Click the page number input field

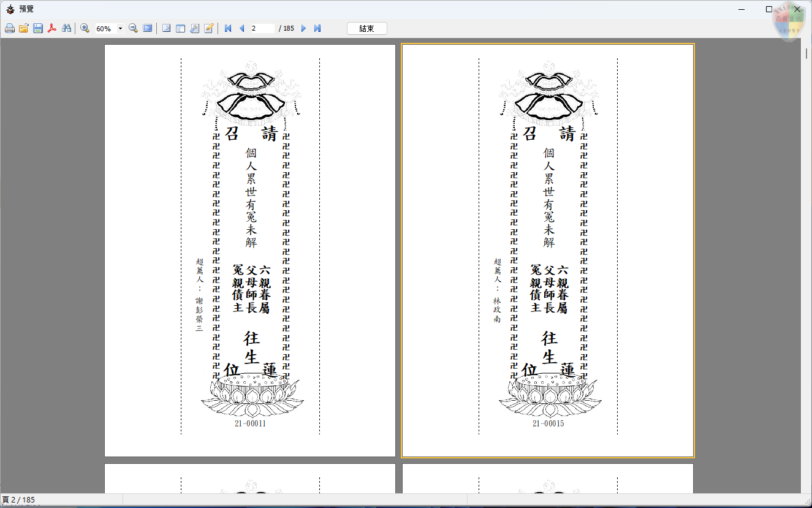click(x=262, y=29)
